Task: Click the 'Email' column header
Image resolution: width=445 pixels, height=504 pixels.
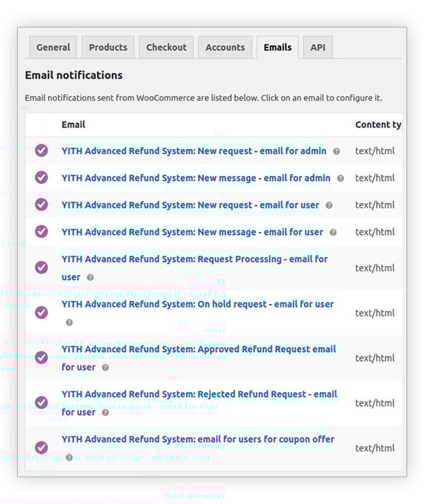Action: pos(73,125)
